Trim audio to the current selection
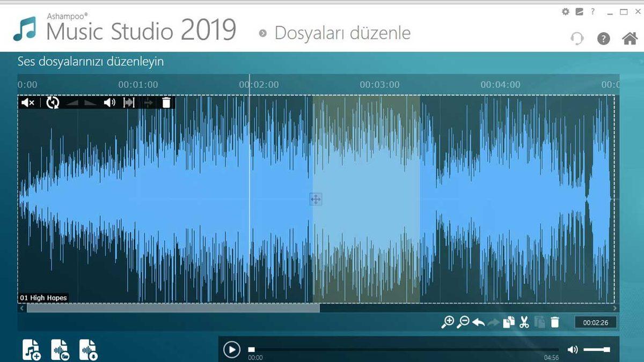This screenshot has height=362, width=644. tap(129, 103)
